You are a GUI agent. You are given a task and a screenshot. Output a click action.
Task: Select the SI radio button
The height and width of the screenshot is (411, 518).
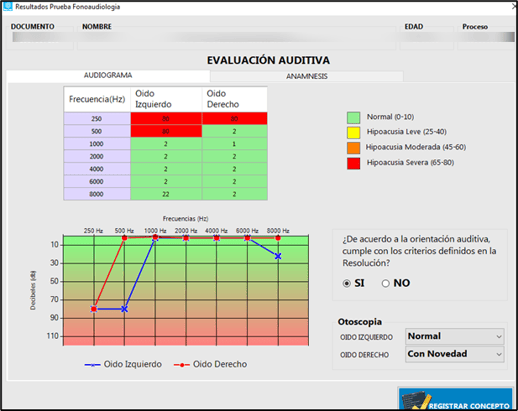point(347,283)
